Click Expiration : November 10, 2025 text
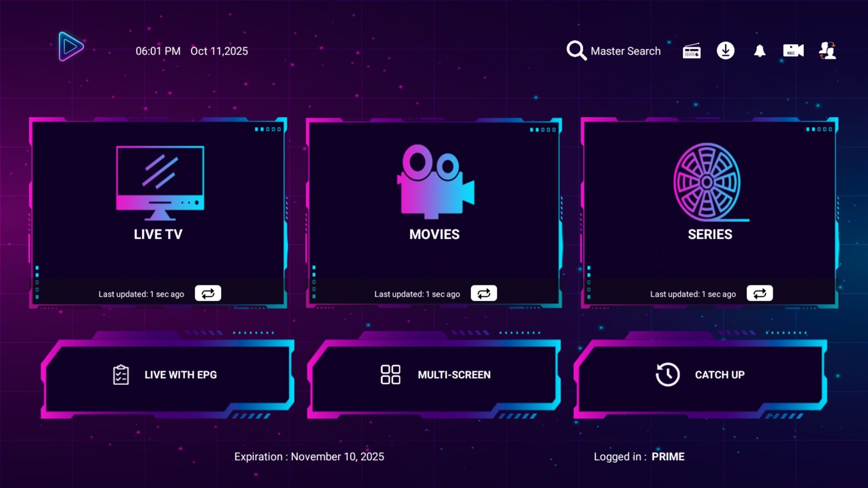 tap(309, 457)
